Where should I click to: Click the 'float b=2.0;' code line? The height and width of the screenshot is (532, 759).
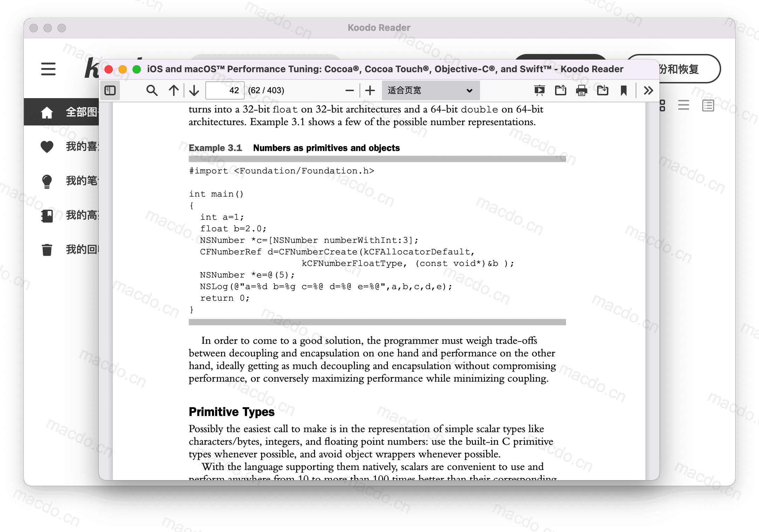pos(233,229)
